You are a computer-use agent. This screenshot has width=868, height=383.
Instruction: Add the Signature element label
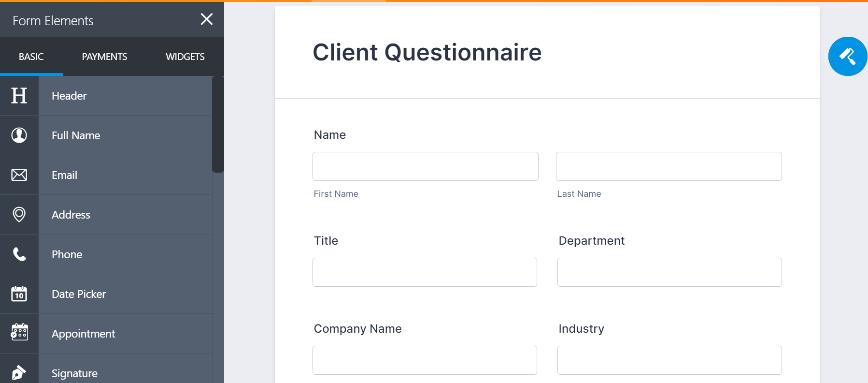tap(74, 373)
